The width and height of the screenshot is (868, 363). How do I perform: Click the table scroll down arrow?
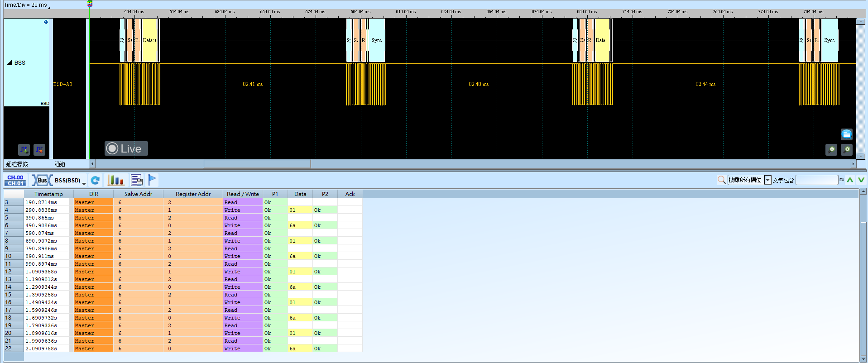pyautogui.click(x=863, y=359)
